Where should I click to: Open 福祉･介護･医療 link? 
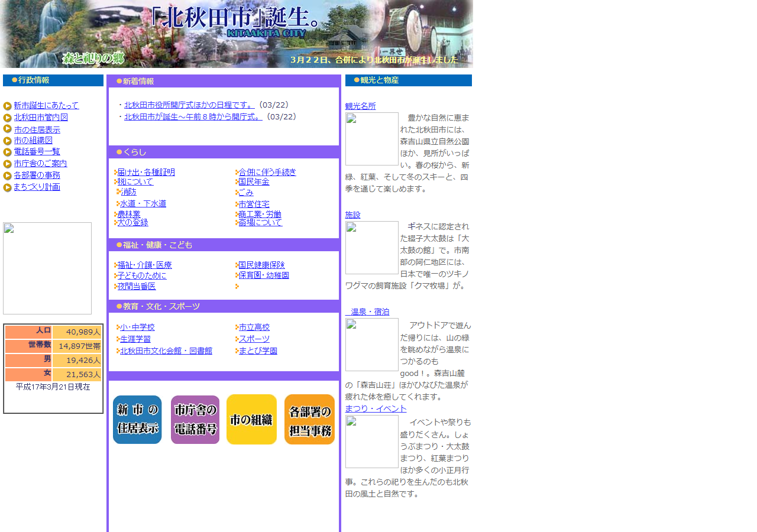[144, 265]
